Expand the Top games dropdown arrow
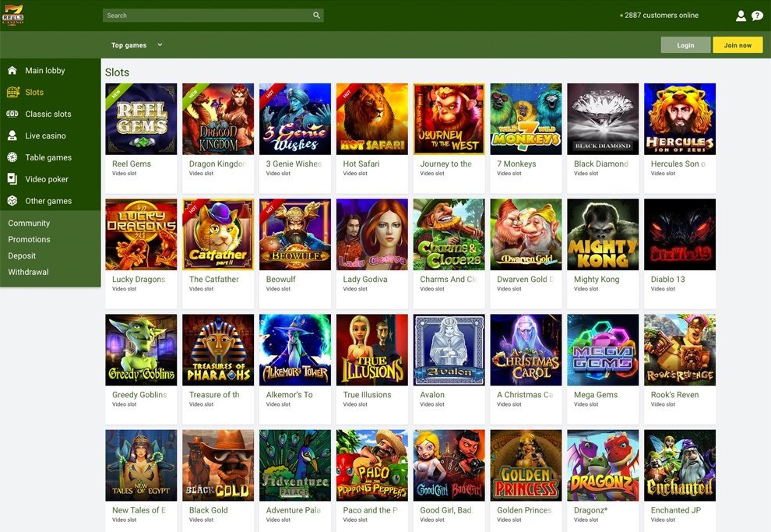Image resolution: width=771 pixels, height=532 pixels. pyautogui.click(x=160, y=44)
